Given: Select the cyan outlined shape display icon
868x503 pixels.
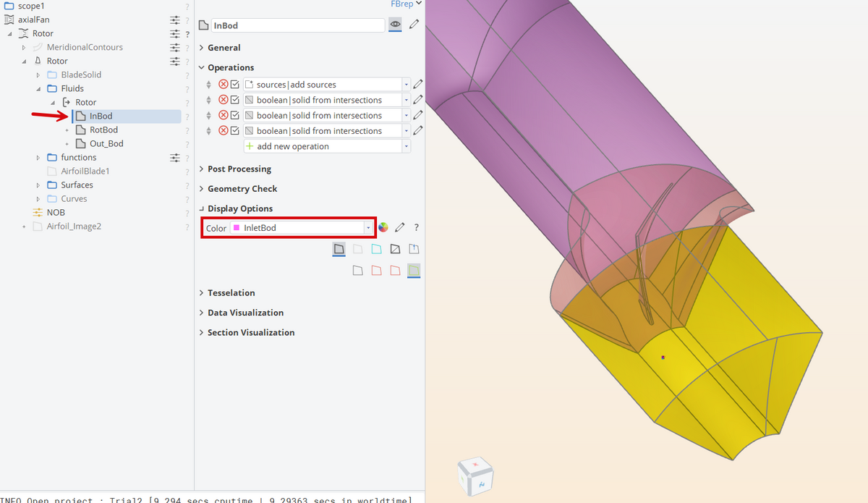Looking at the screenshot, I should pos(376,249).
